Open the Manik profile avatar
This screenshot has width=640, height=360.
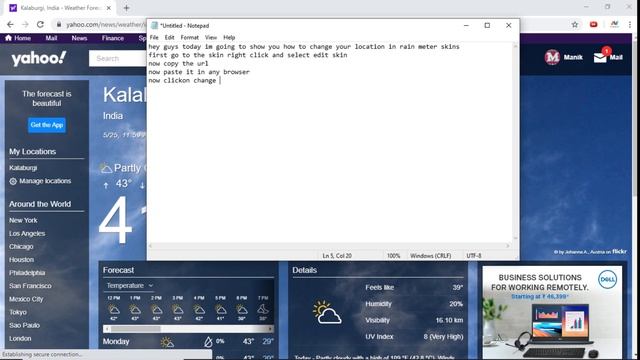(x=552, y=57)
